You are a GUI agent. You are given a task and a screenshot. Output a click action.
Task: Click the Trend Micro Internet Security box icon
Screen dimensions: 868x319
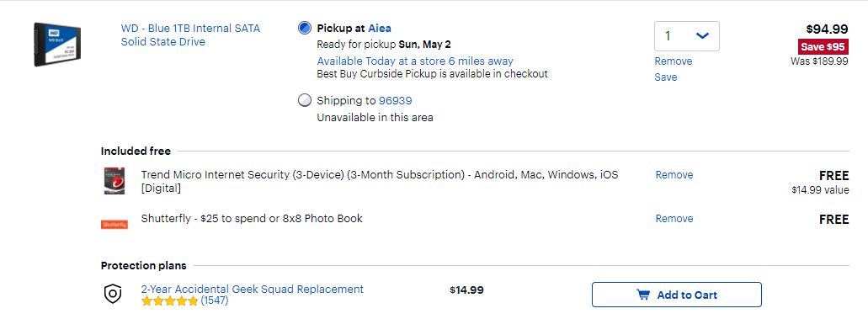click(x=114, y=181)
